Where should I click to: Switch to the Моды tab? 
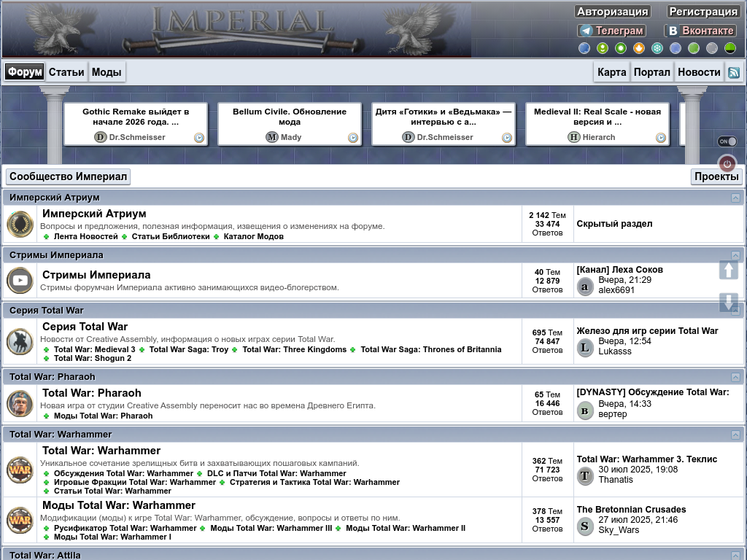coord(107,72)
